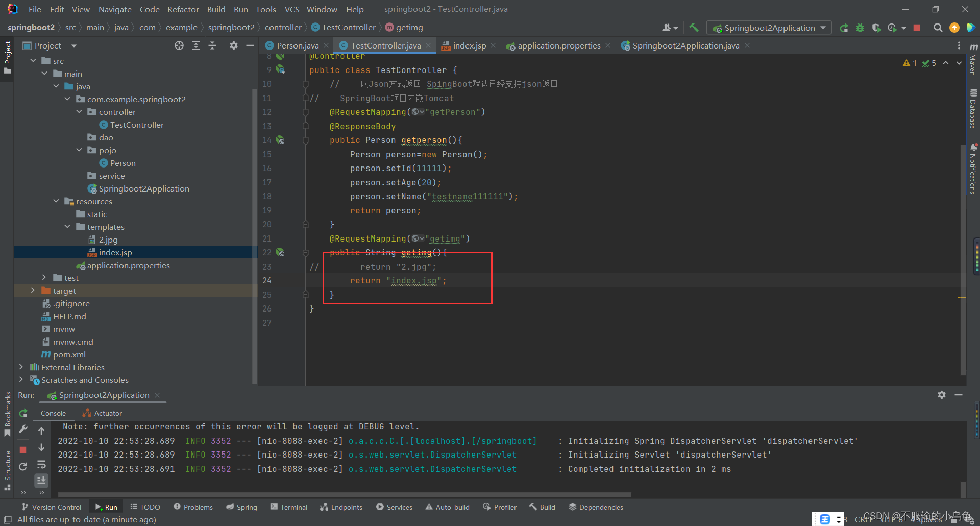Image resolution: width=980 pixels, height=526 pixels.
Task: Open the Terminal tool window
Action: click(x=289, y=507)
